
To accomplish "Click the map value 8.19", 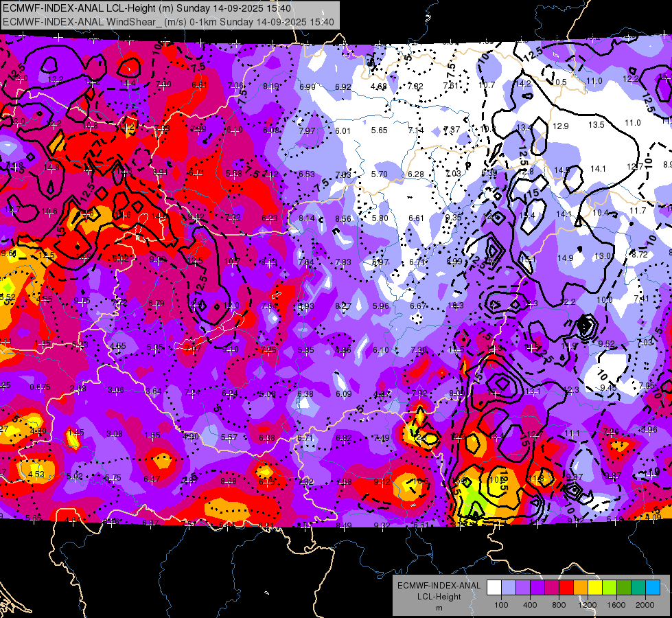I will point(271,87).
